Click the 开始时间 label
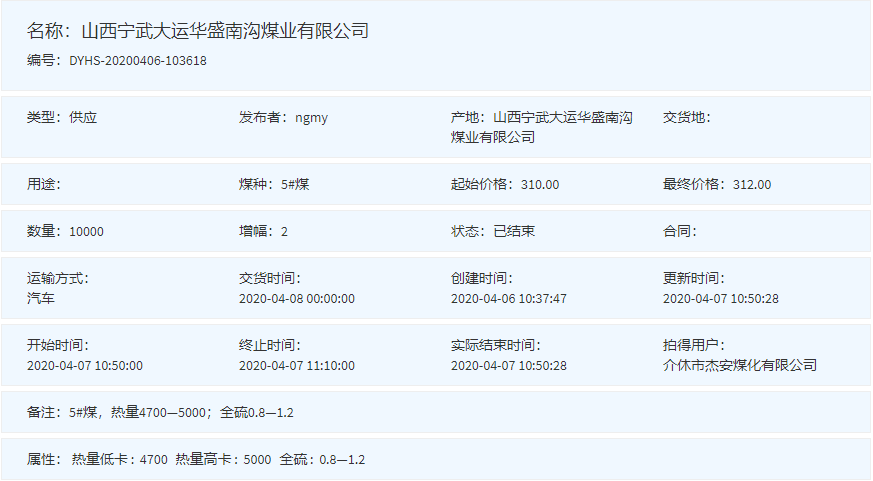This screenshot has height=481, width=873. 58,345
